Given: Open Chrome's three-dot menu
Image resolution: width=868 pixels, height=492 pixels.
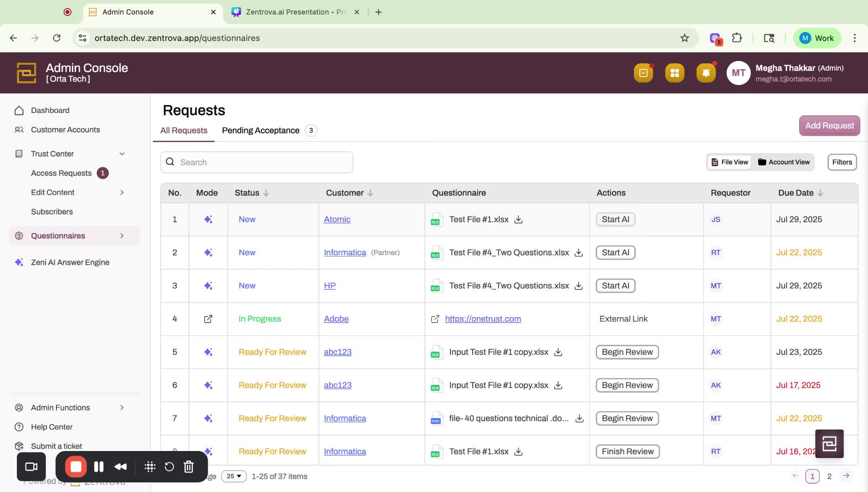Looking at the screenshot, I should [x=854, y=38].
